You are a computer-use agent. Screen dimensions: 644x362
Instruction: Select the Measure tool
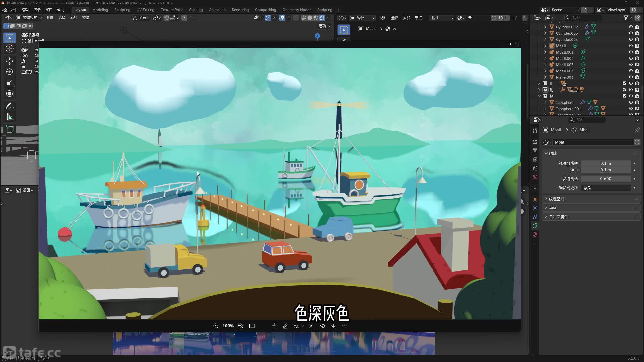point(10,117)
